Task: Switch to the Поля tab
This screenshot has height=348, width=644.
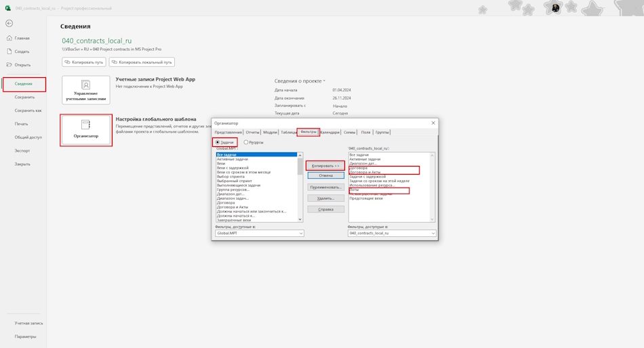Action: pyautogui.click(x=365, y=132)
